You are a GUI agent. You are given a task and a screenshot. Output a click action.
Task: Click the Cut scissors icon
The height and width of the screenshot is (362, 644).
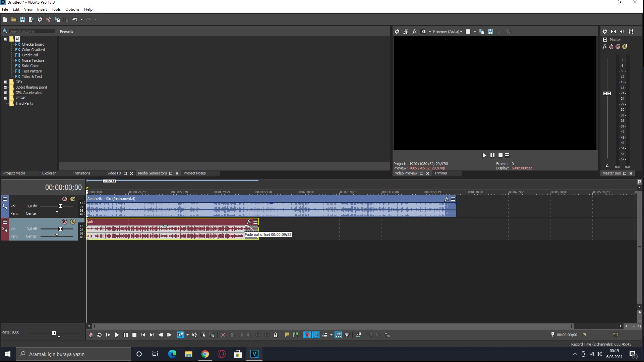click(x=49, y=19)
